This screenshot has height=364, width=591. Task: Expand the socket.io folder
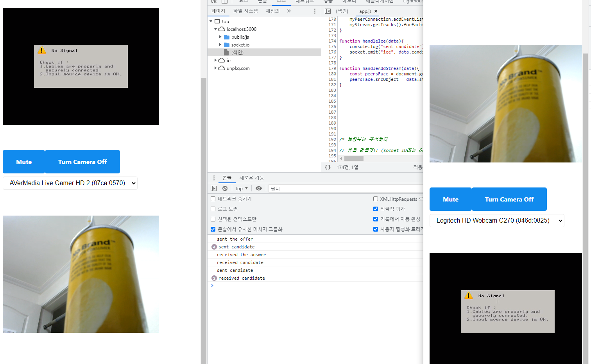(220, 45)
